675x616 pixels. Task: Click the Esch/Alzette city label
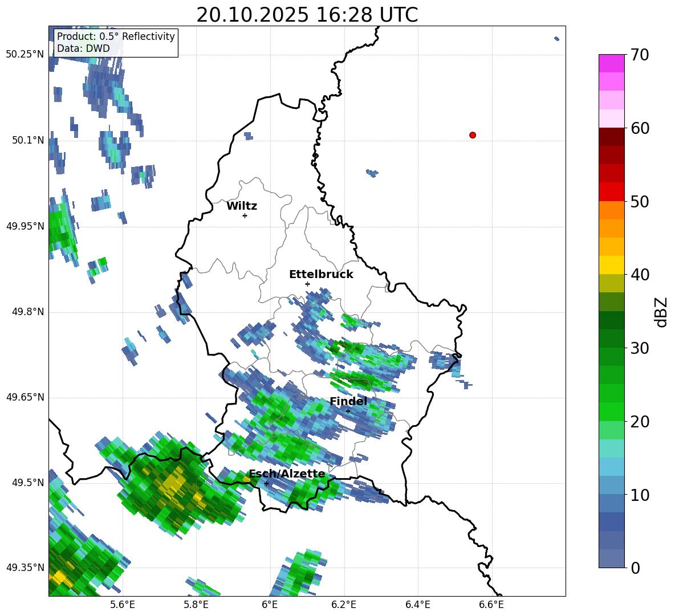click(x=287, y=474)
